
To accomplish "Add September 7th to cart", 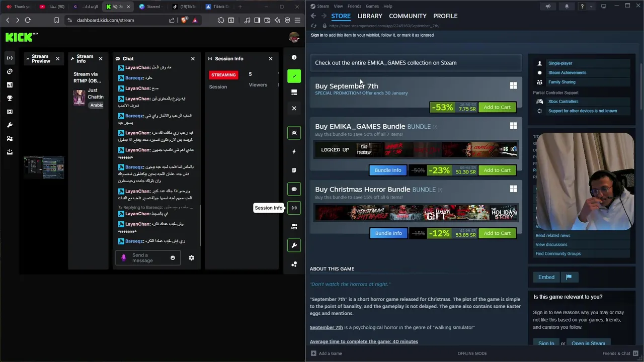I will pyautogui.click(x=497, y=107).
